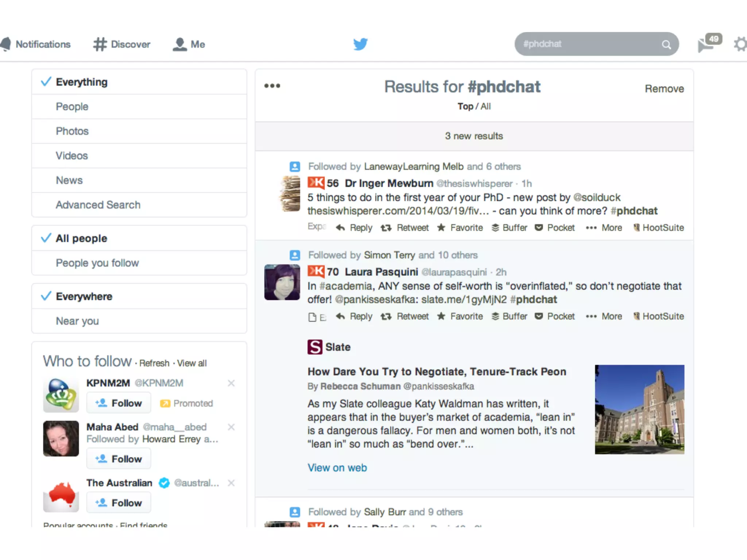Image resolution: width=747 pixels, height=560 pixels.
Task: Click the Twitter bird home icon
Action: 360,44
